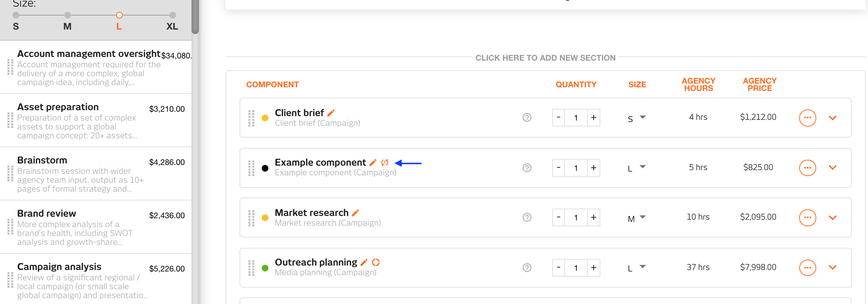
Task: Click the quantity field for Example component
Action: coord(576,168)
